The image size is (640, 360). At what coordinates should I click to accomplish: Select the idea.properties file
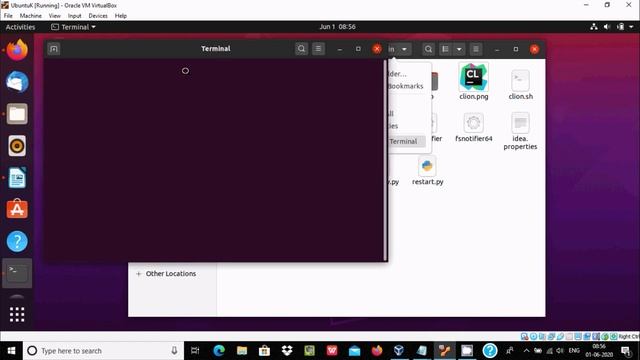pos(520,131)
